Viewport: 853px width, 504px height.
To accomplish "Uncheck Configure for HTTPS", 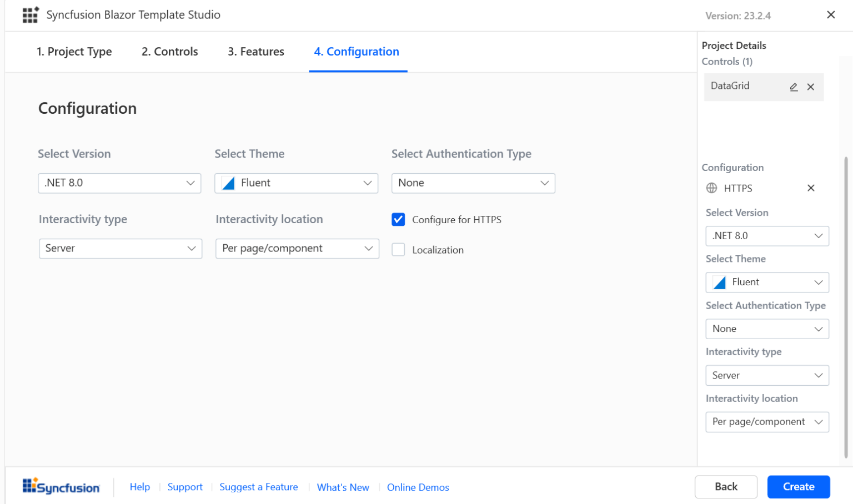I will pos(398,219).
